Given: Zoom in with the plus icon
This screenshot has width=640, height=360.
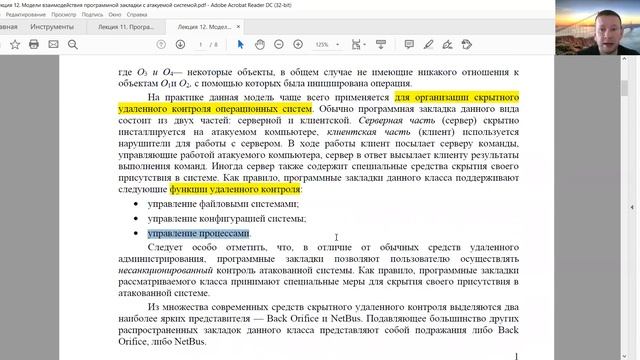Looking at the screenshot, I should [x=298, y=44].
